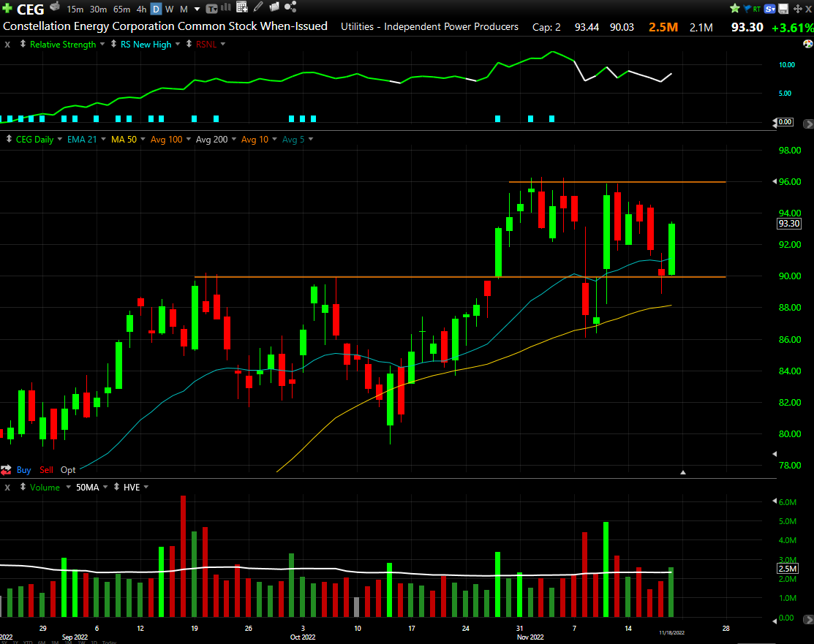This screenshot has height=644, width=814.
Task: Click the reorder arrows beside HVE
Action: click(x=117, y=487)
